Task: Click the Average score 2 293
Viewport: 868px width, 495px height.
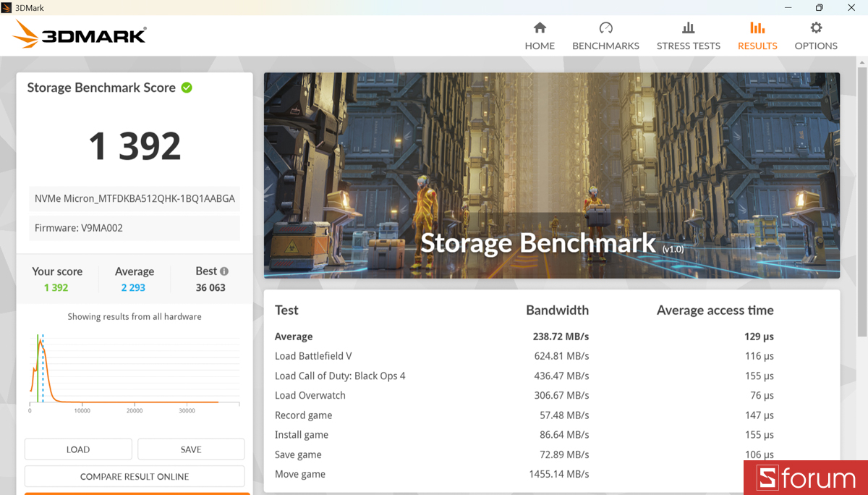Action: tap(133, 287)
